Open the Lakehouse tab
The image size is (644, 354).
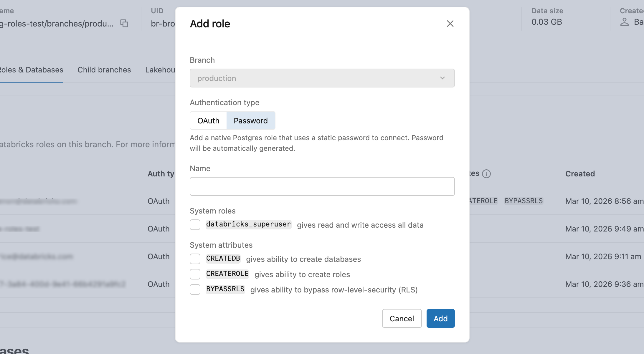click(x=160, y=70)
